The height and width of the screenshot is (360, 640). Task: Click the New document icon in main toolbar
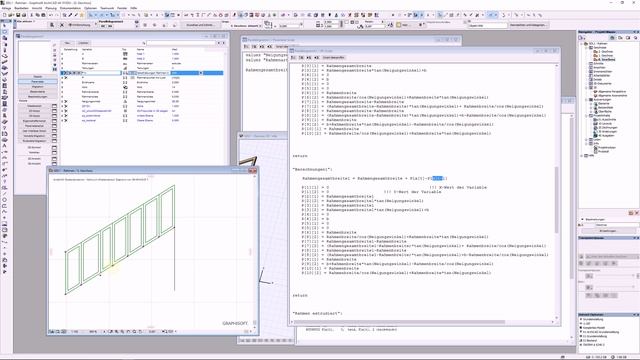[x=4, y=15]
